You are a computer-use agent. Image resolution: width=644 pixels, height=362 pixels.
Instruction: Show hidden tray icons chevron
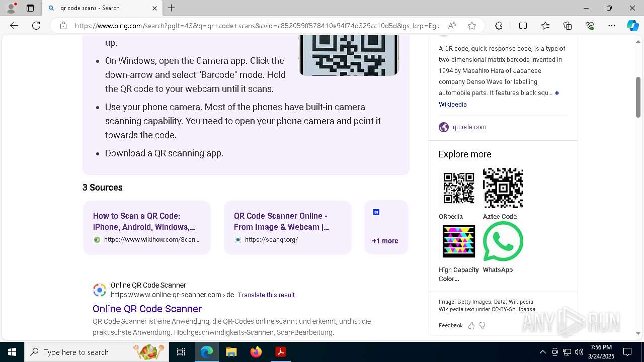pos(542,352)
